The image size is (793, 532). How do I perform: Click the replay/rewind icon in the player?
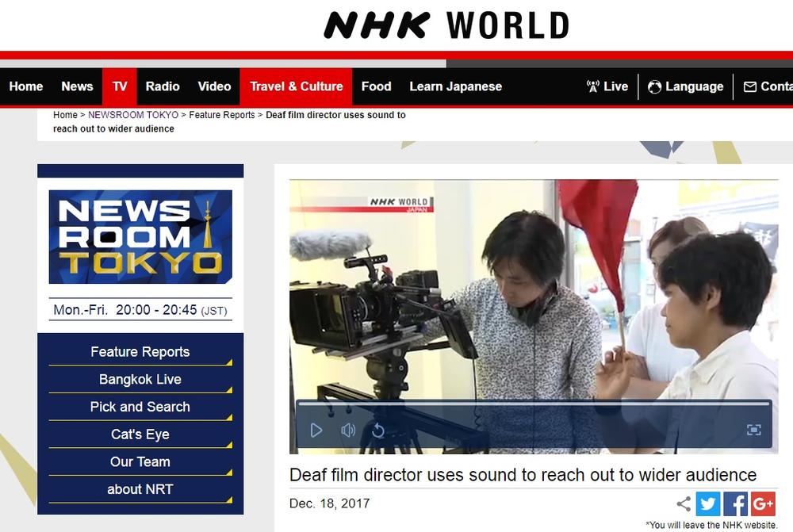[x=378, y=431]
